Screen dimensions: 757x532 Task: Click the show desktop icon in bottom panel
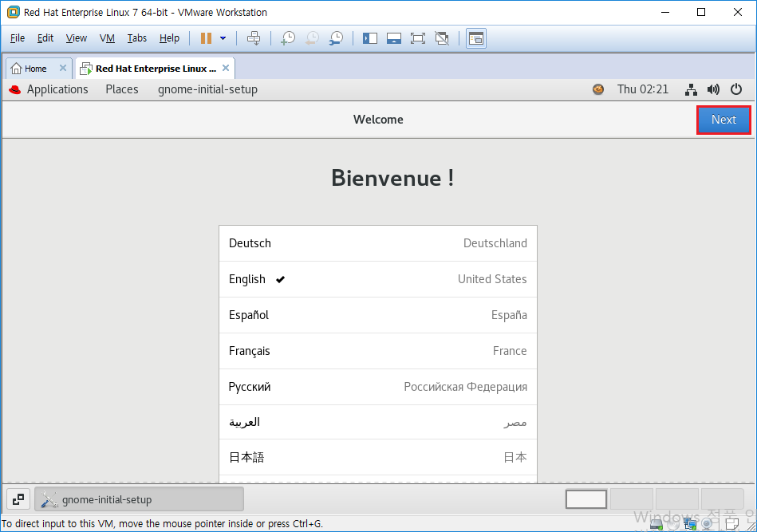[18, 499]
